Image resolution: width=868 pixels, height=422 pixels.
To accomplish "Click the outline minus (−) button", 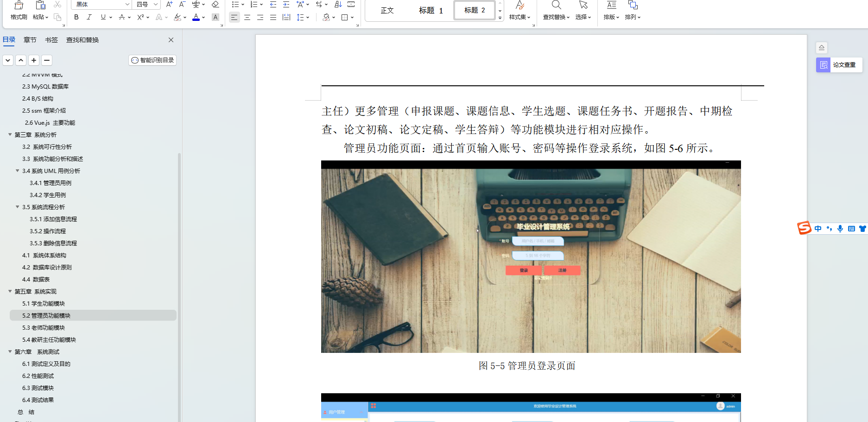I will pyautogui.click(x=47, y=60).
